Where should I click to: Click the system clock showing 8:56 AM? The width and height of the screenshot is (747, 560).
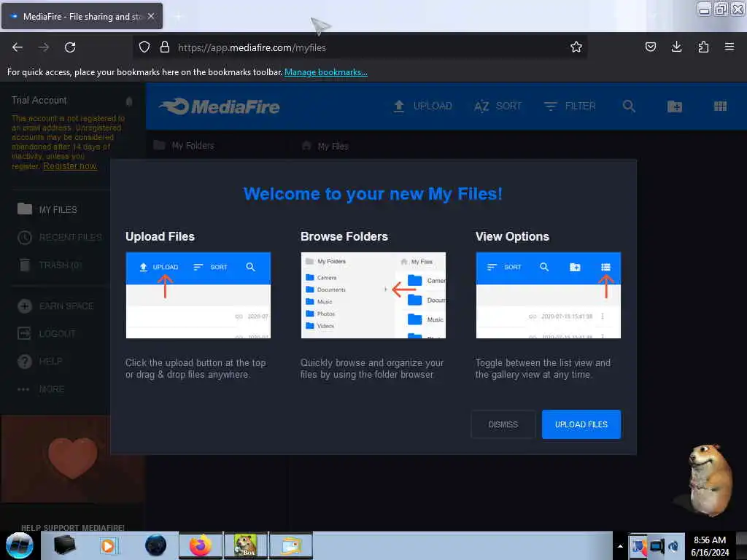click(709, 546)
